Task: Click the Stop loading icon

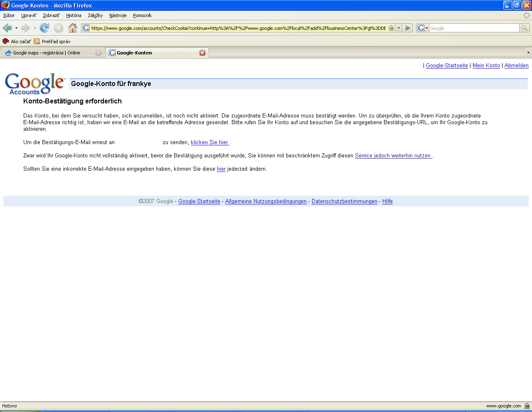Action: [59, 28]
